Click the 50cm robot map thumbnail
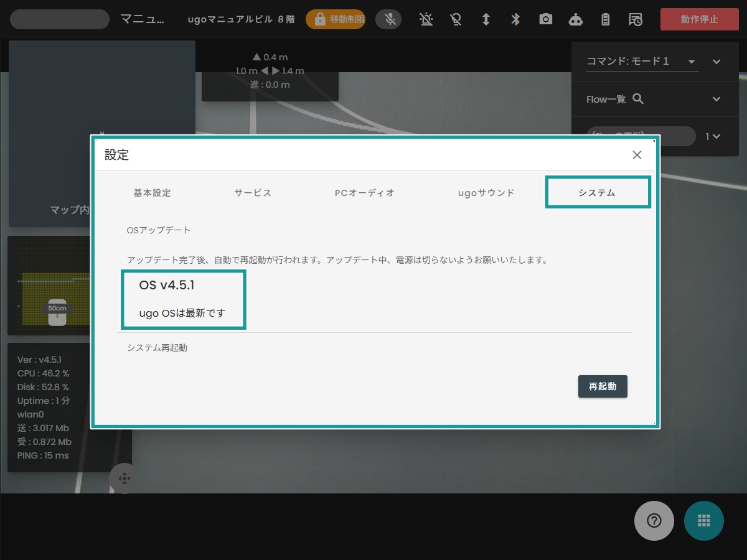 [x=50, y=286]
